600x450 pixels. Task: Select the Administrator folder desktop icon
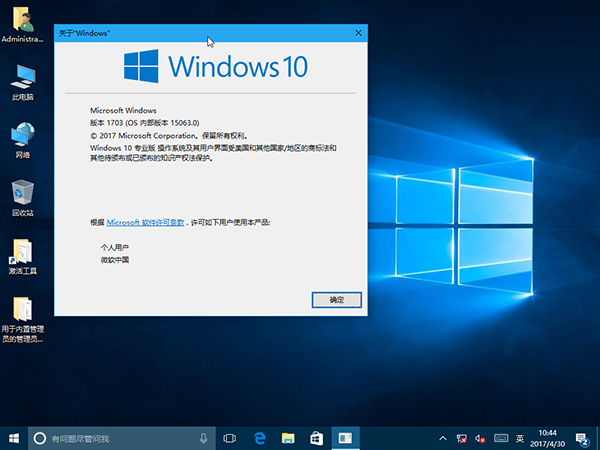pos(22,20)
